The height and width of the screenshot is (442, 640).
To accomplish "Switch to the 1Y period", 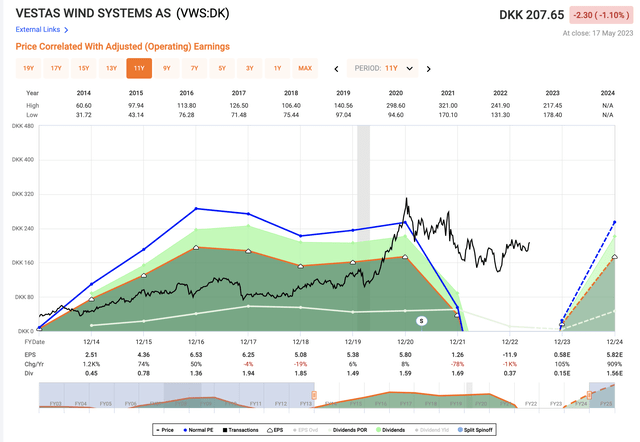I will [278, 68].
